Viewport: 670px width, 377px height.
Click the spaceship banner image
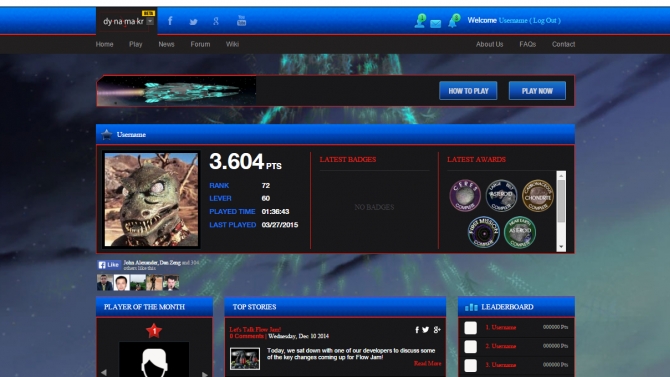pyautogui.click(x=176, y=91)
